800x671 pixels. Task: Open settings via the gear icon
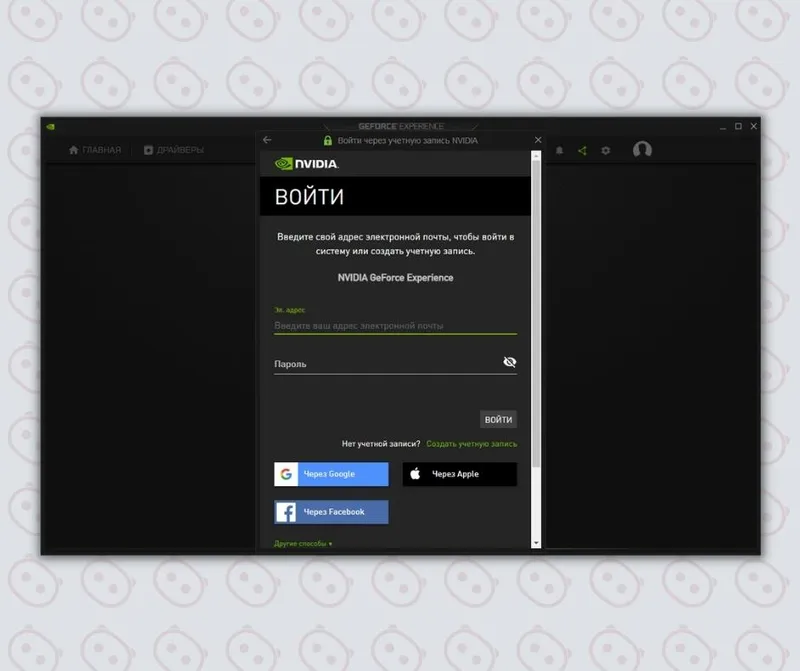(606, 151)
